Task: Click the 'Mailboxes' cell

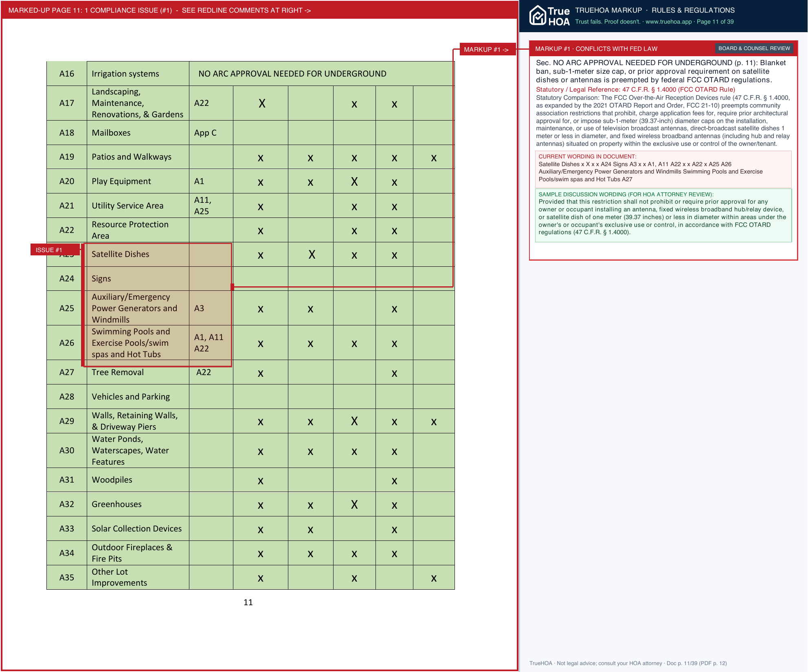Action: coord(138,133)
